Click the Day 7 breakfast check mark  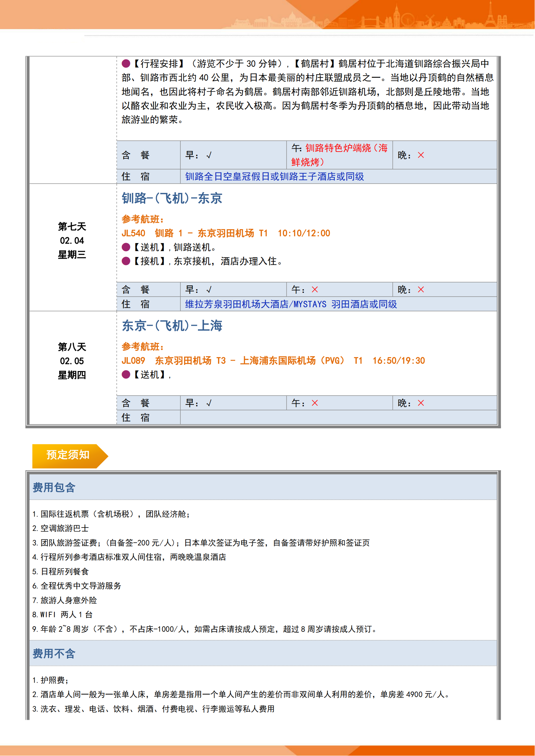[x=209, y=290]
